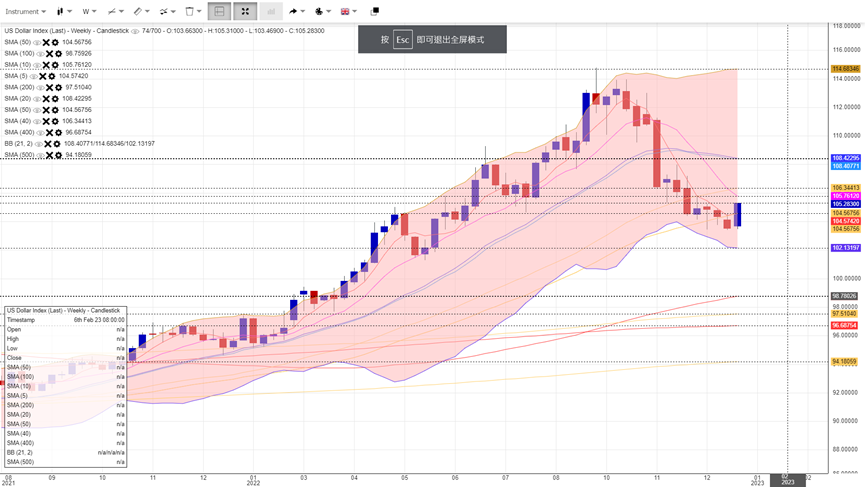Open SMA (10) settings gear

55,65
